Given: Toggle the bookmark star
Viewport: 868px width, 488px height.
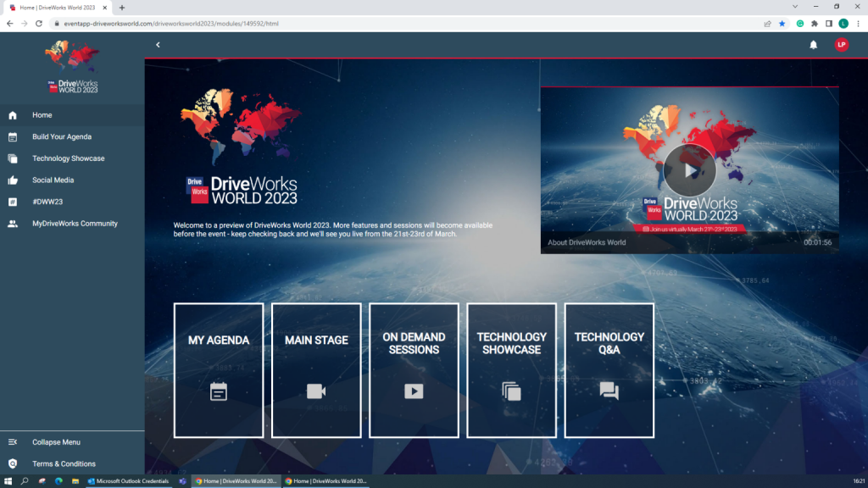Looking at the screenshot, I should pos(782,24).
